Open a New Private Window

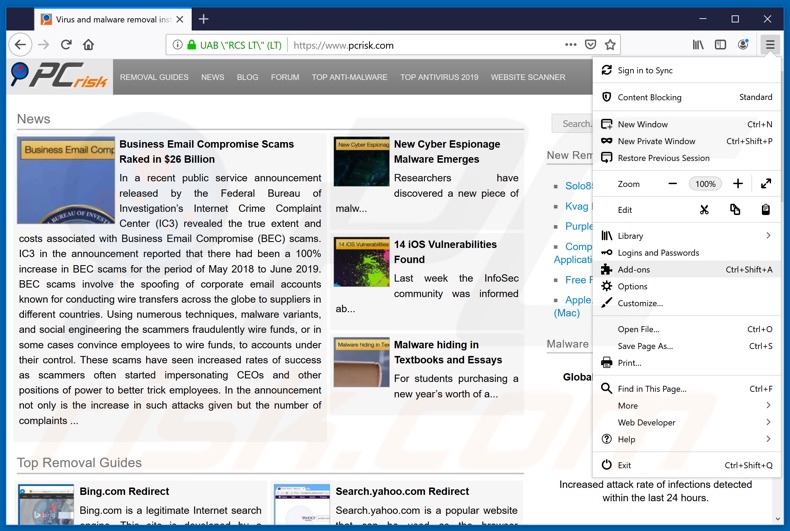pos(687,141)
